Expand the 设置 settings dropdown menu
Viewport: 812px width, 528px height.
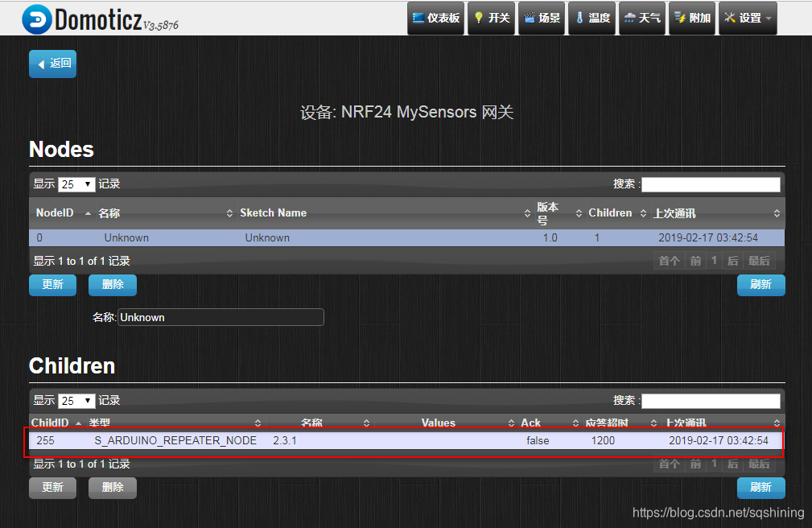748,19
